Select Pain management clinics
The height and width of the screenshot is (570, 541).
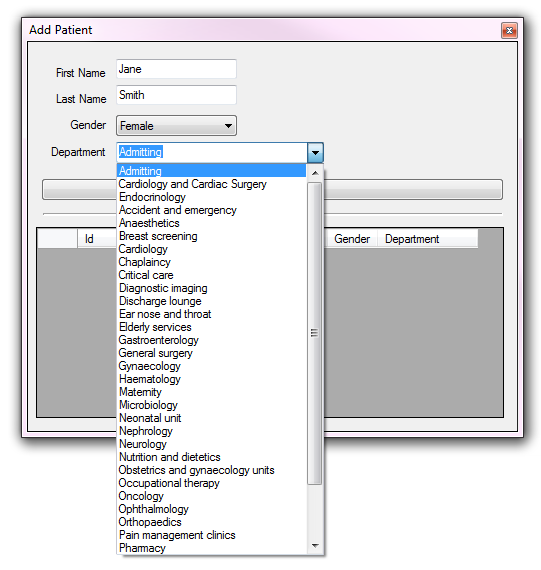pos(211,535)
